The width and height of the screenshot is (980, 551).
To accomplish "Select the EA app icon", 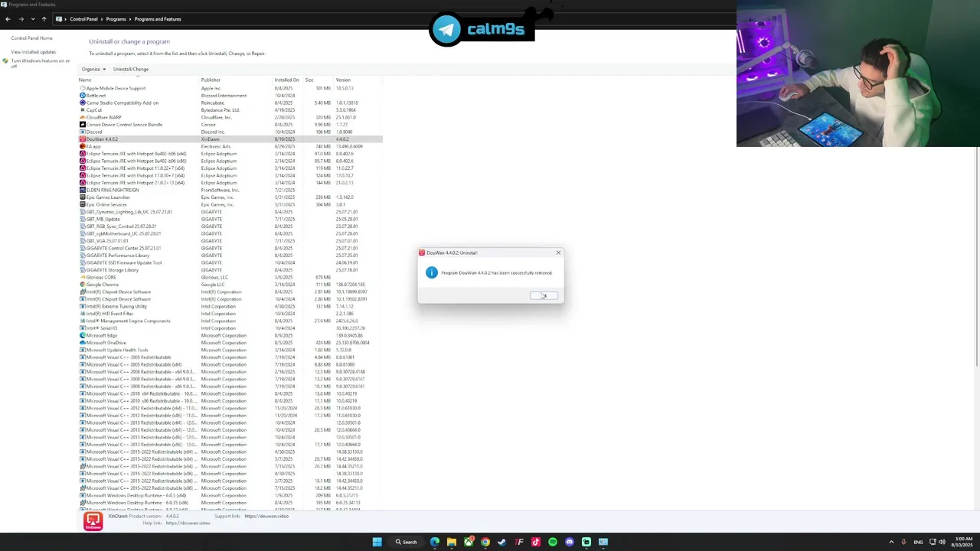I will tap(83, 146).
